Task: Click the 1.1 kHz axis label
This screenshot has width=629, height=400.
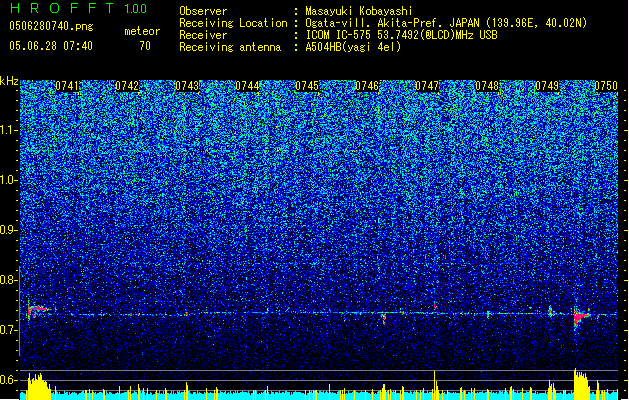Action: [x=8, y=130]
